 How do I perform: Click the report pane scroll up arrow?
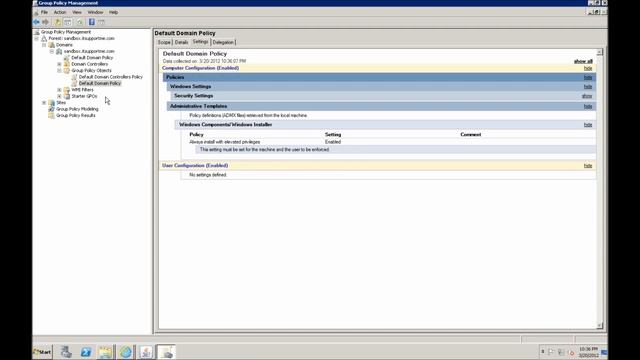(x=600, y=52)
